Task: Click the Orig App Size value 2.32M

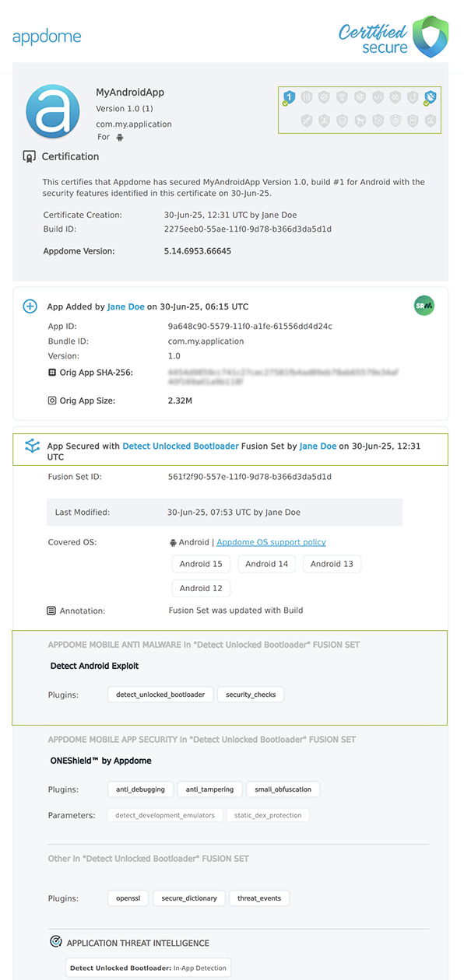Action: click(x=180, y=401)
